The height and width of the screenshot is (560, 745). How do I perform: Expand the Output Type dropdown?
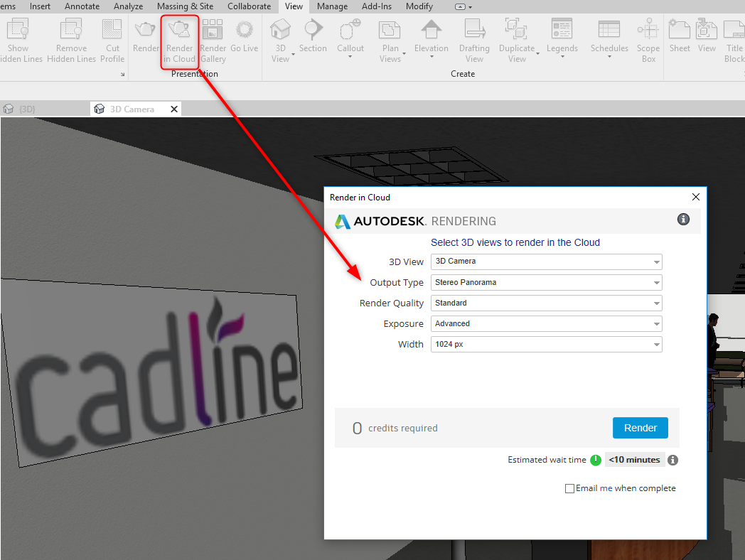tap(547, 283)
